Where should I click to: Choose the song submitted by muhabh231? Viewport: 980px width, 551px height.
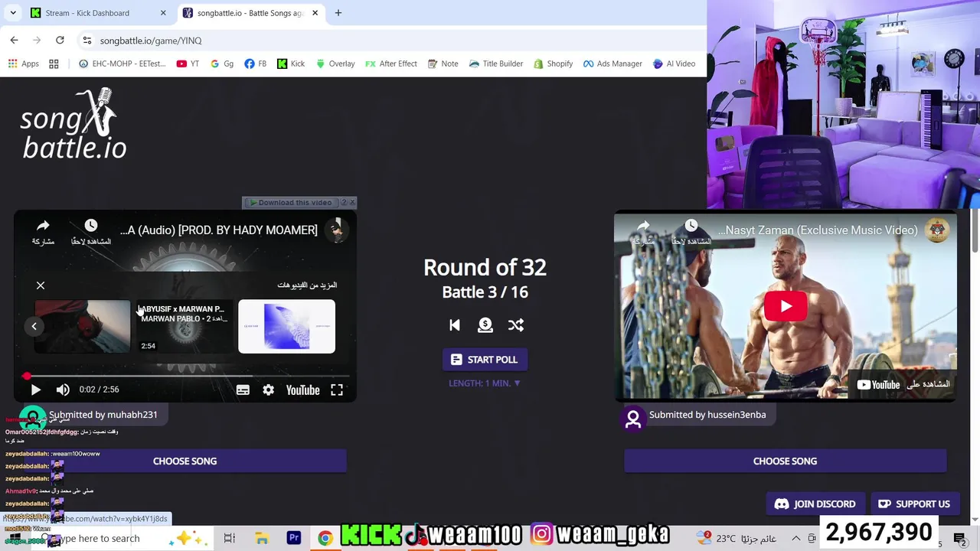click(185, 461)
